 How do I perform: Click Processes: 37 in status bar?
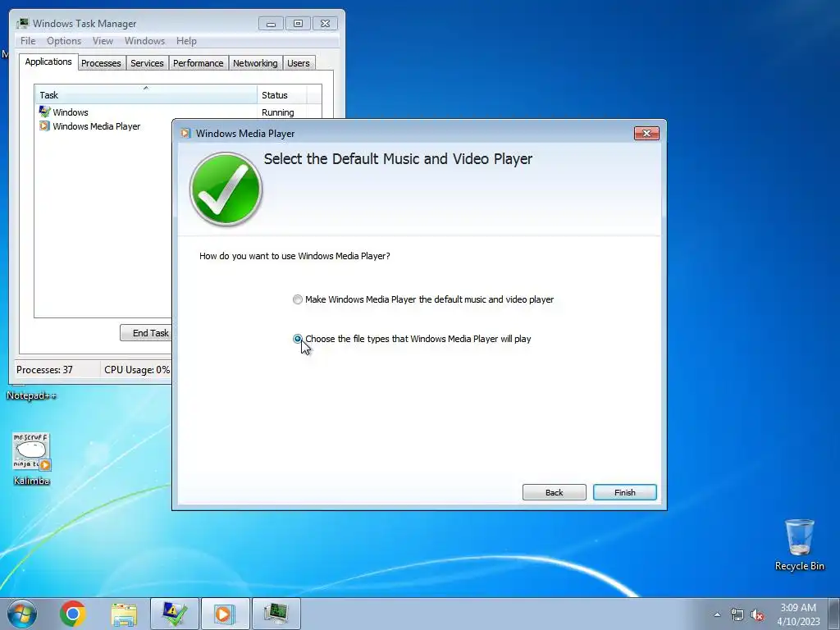pos(44,370)
